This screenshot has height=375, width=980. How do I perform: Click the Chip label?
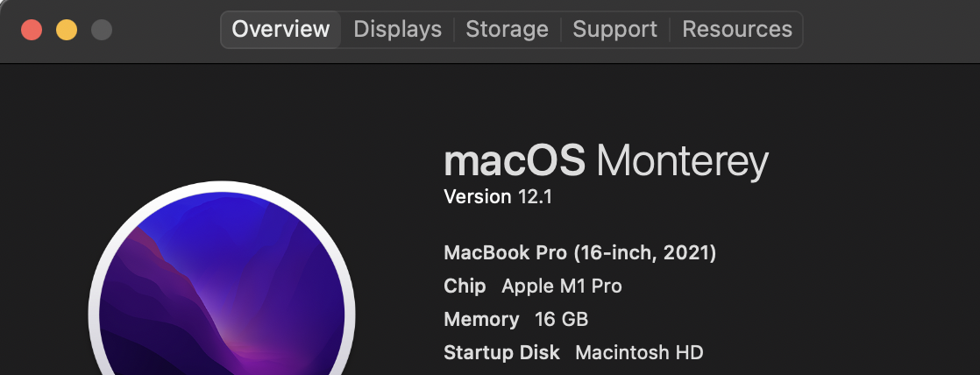pyautogui.click(x=465, y=287)
